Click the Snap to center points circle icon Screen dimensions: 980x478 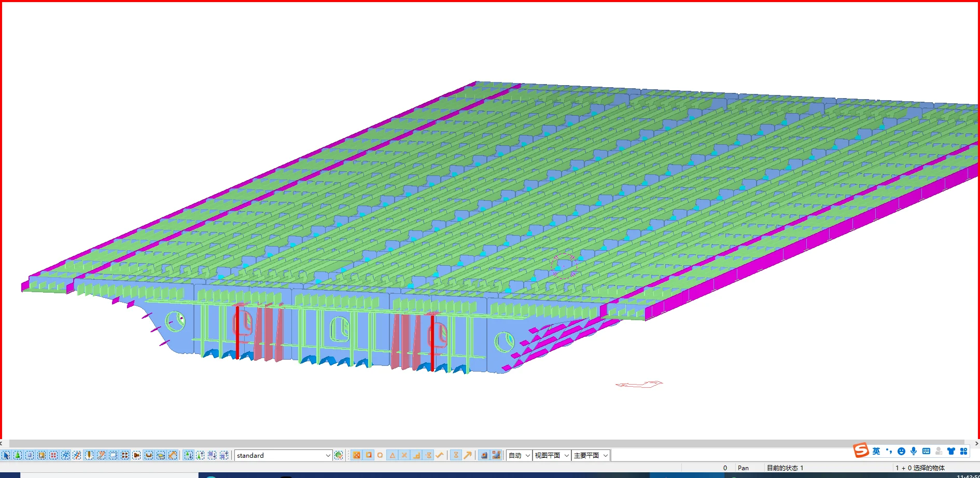pyautogui.click(x=380, y=455)
